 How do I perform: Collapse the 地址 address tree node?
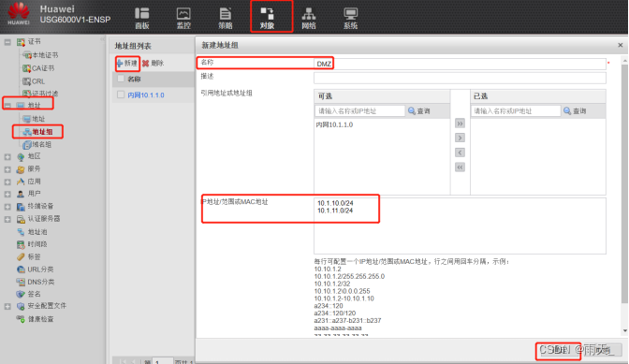[x=7, y=106]
